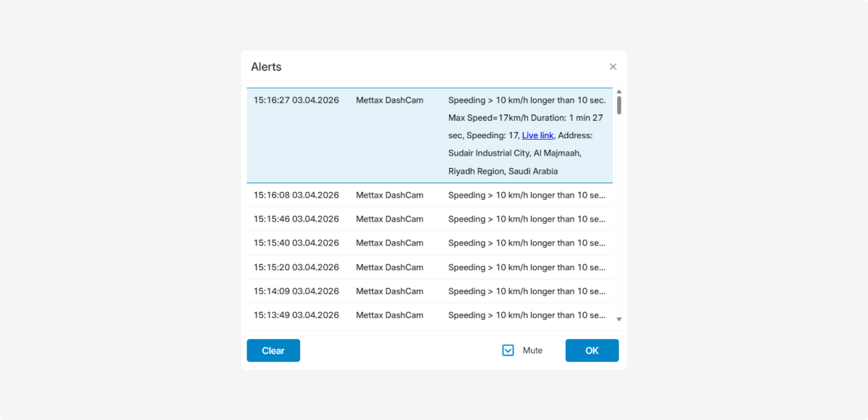
Task: Click Mettax DashCam in the 15:13:49 row
Action: tap(389, 315)
